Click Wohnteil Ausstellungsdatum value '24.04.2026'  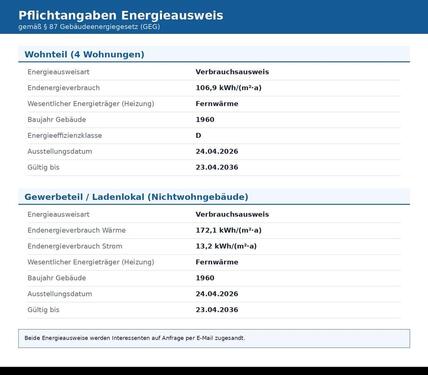217,151
